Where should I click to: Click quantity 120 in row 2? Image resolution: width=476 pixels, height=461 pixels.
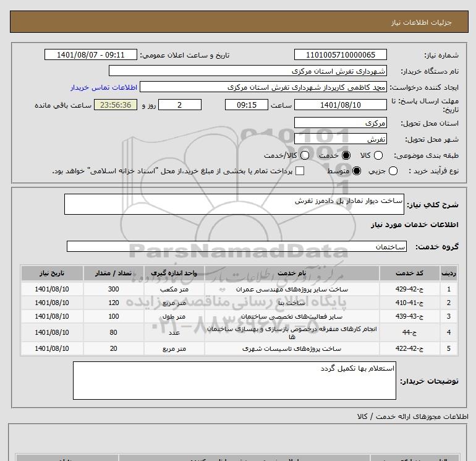pyautogui.click(x=113, y=303)
